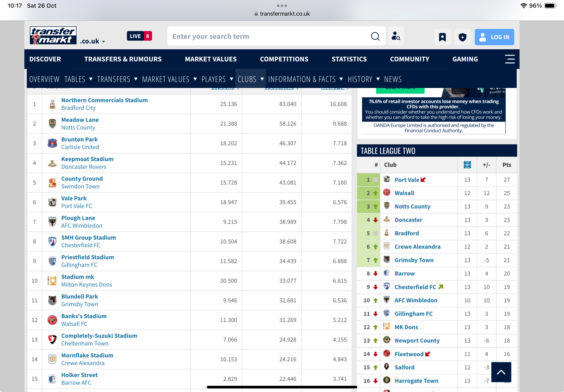
Task: Switch to the Overview tab
Action: (x=44, y=79)
